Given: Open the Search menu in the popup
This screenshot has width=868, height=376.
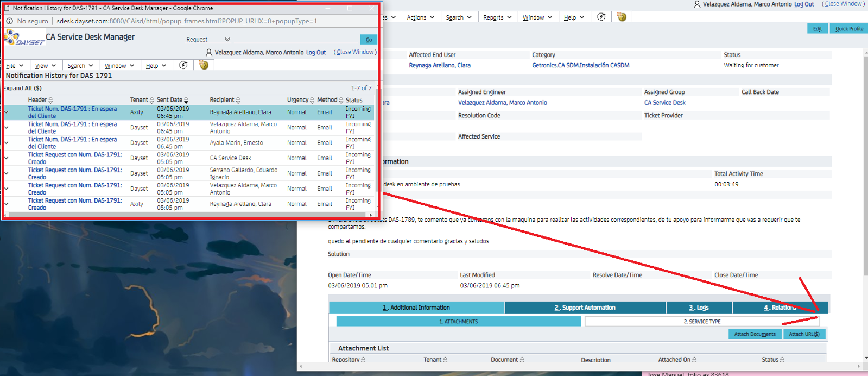Looking at the screenshot, I should coord(80,66).
